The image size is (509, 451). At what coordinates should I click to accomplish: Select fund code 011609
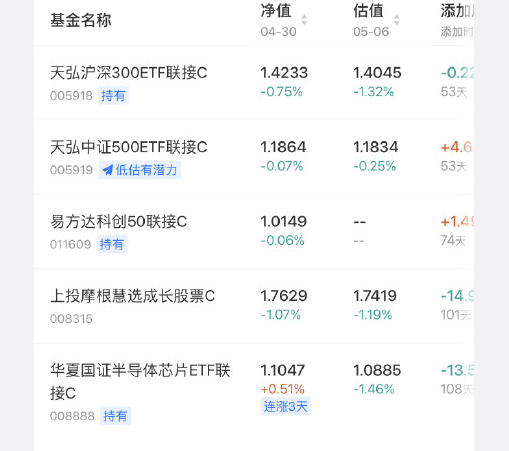tap(70, 245)
